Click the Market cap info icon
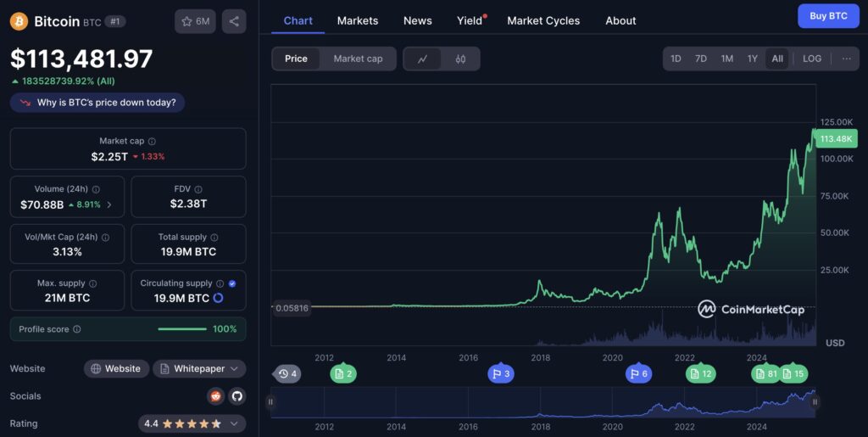 click(152, 141)
